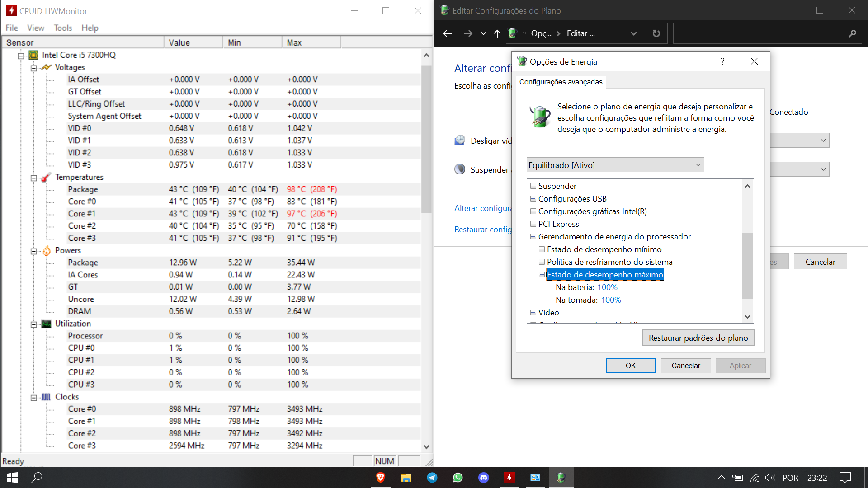Expand the Suspender power setting
This screenshot has height=488, width=868.
(x=533, y=186)
